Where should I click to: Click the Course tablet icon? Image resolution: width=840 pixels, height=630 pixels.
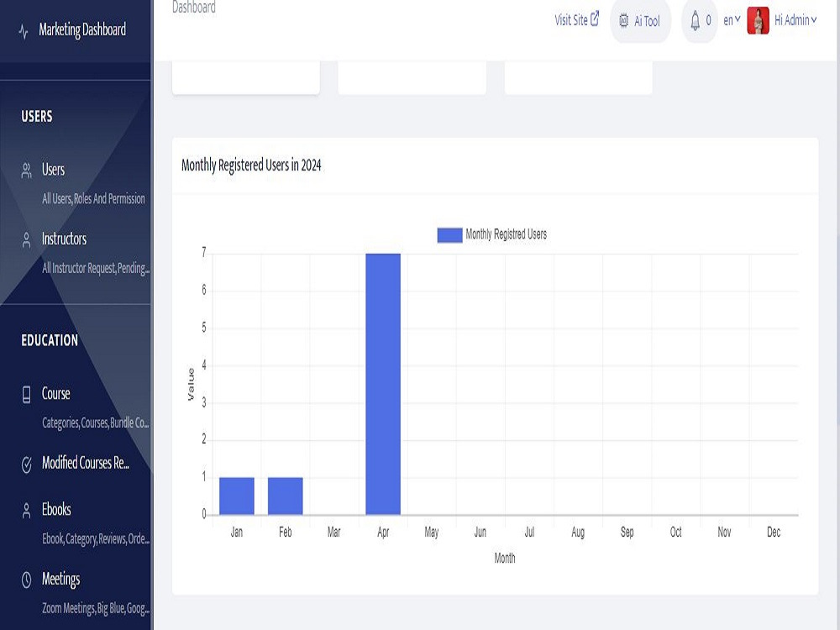26,394
